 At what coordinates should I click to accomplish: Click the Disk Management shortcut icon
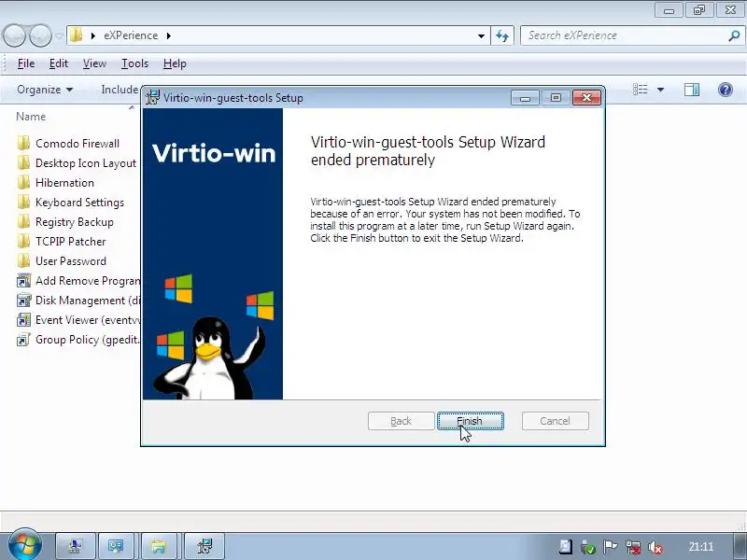(23, 300)
